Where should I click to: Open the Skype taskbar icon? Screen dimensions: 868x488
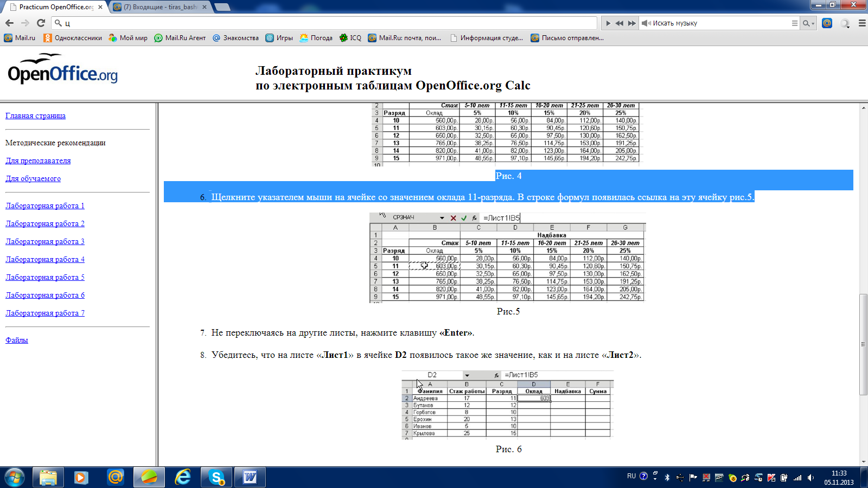(x=216, y=477)
